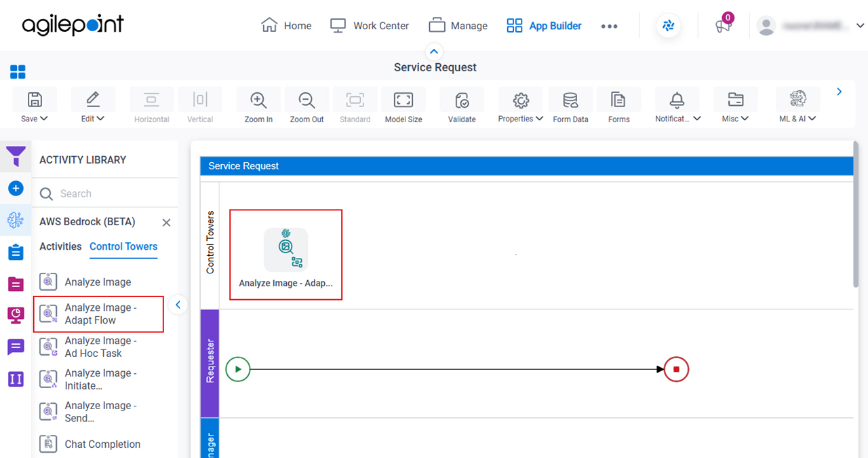Image resolution: width=868 pixels, height=458 pixels.
Task: Expand the Properties dropdown
Action: [x=540, y=119]
